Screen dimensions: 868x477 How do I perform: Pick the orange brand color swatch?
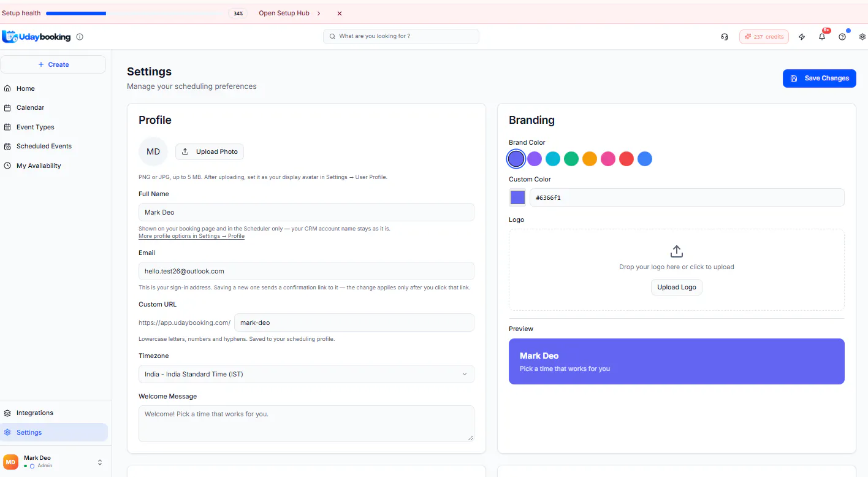590,159
